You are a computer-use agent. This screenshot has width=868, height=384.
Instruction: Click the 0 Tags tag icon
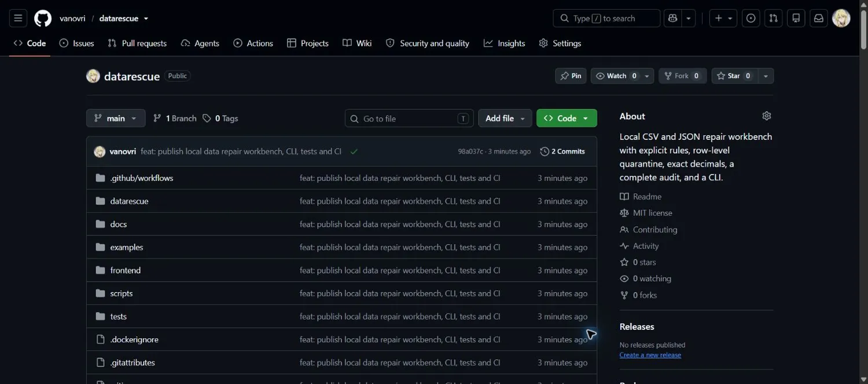coord(207,119)
